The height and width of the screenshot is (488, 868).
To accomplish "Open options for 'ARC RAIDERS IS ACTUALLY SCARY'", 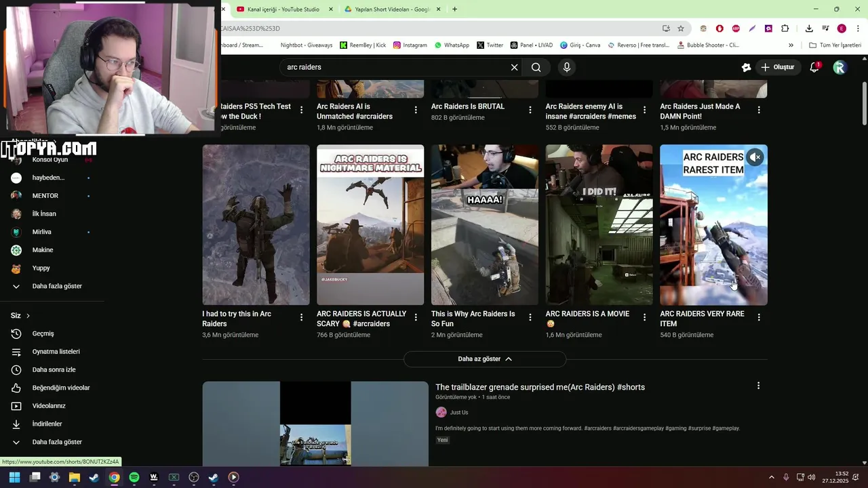I will pyautogui.click(x=416, y=317).
